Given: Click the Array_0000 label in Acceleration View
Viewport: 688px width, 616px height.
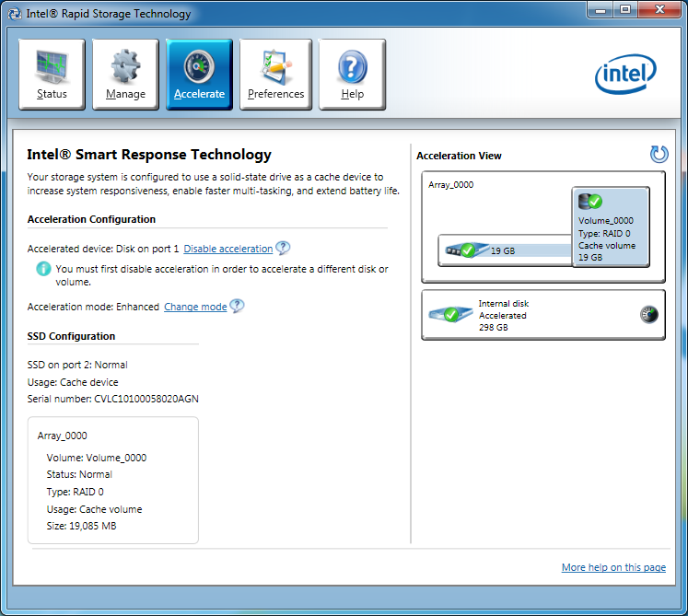Looking at the screenshot, I should [450, 185].
